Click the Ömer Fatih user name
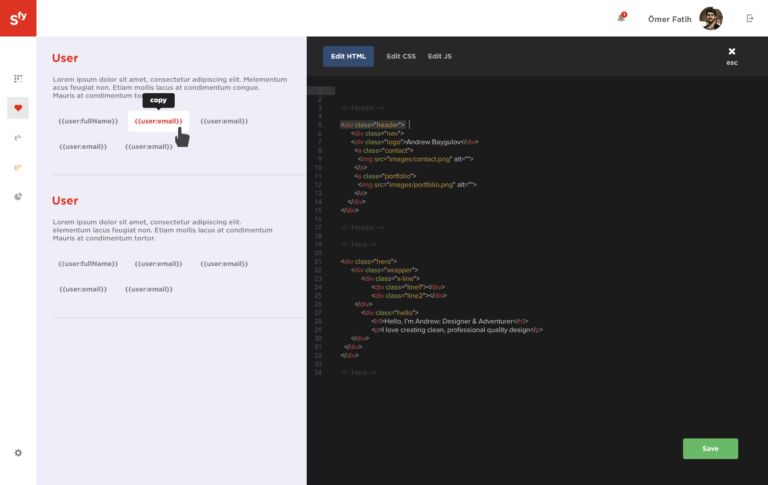The height and width of the screenshot is (485, 768). point(670,19)
